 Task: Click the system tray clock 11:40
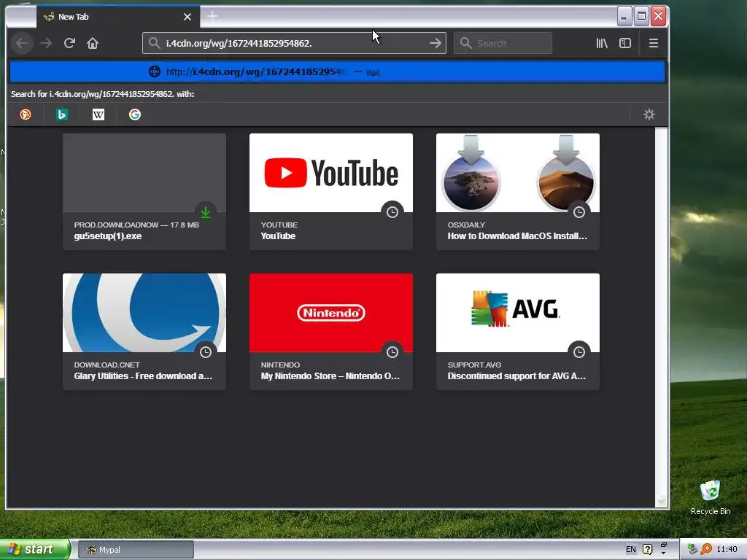point(727,550)
